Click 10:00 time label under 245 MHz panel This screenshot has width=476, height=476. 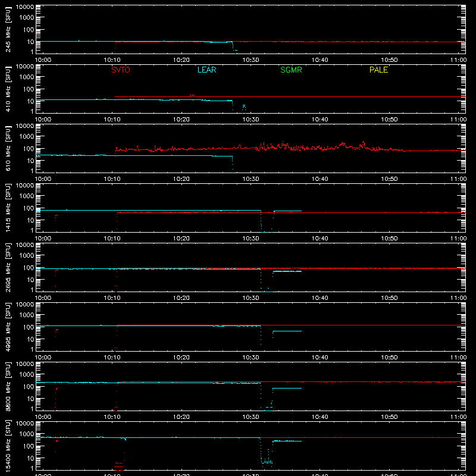(43, 60)
